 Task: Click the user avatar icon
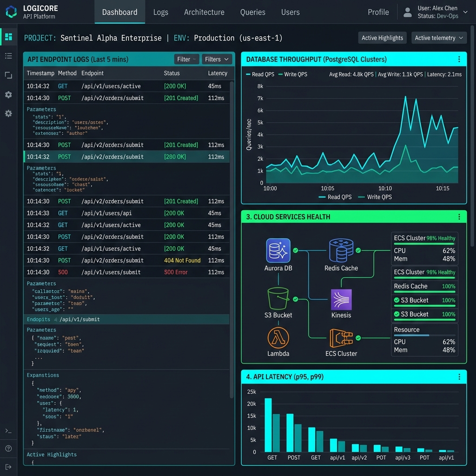(407, 13)
